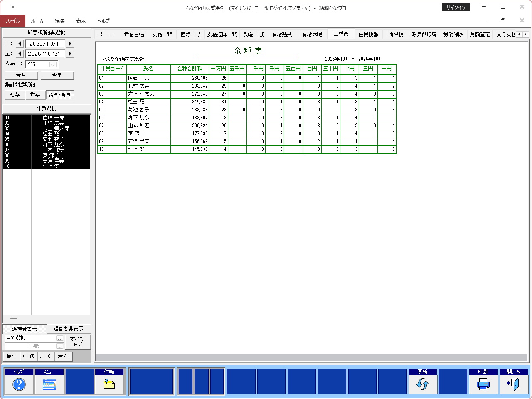Click the close door (閉じる) icon
532x399 pixels.
(513, 384)
